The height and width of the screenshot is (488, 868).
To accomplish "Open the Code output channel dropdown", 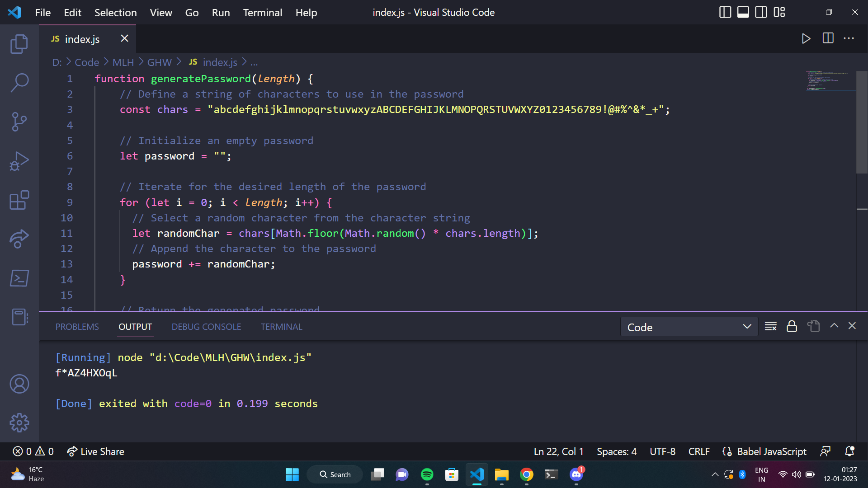I will (689, 327).
